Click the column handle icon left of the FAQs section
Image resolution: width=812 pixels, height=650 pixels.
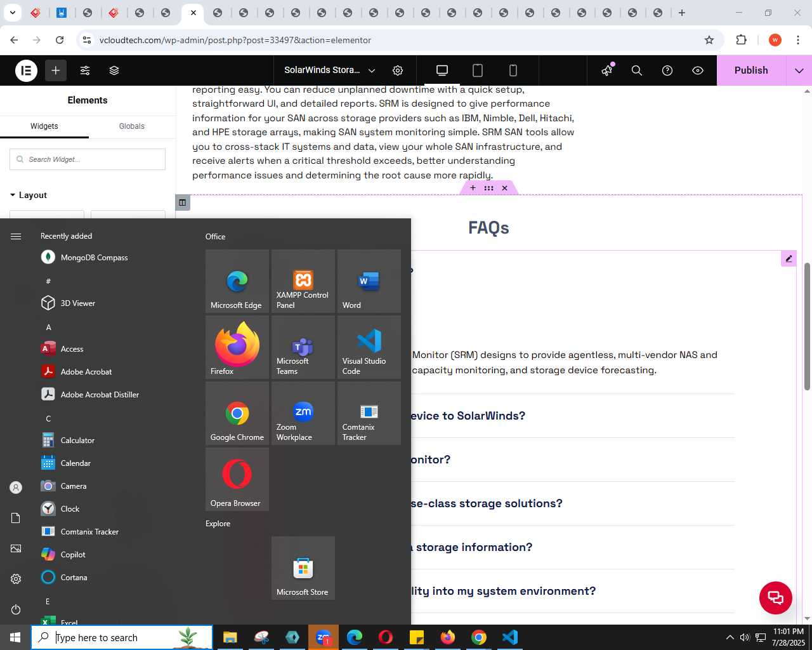(183, 202)
